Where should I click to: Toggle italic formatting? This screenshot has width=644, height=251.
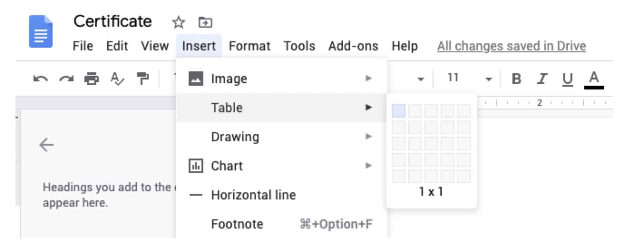coord(542,78)
